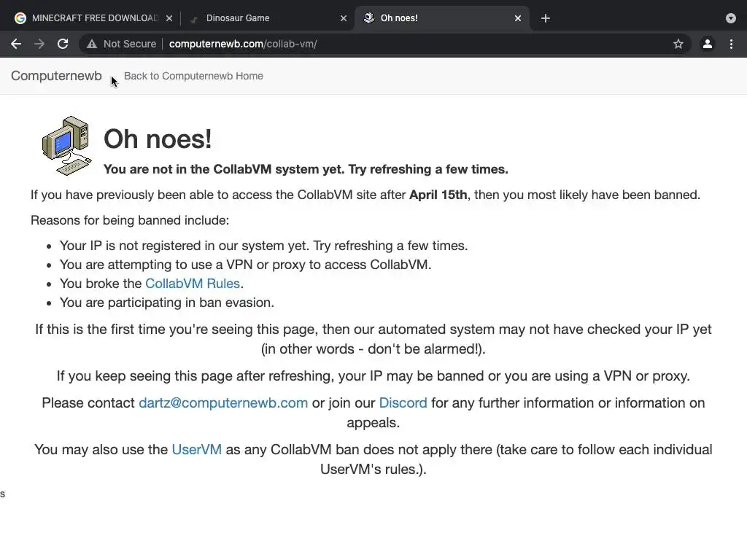The image size is (747, 560).
Task: Click the Computernewb brand link
Action: [56, 76]
